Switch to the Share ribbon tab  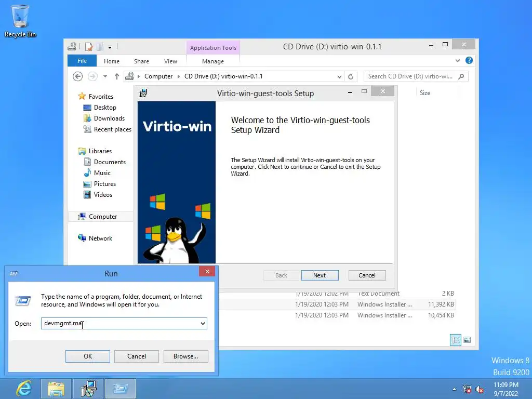pos(141,61)
